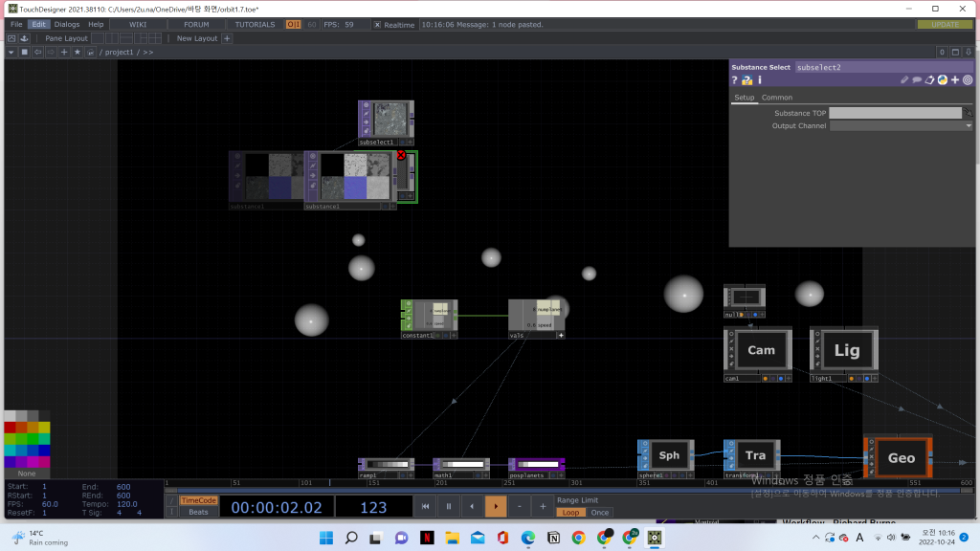Play timeline in reverse
The height and width of the screenshot is (551, 980).
point(472,506)
